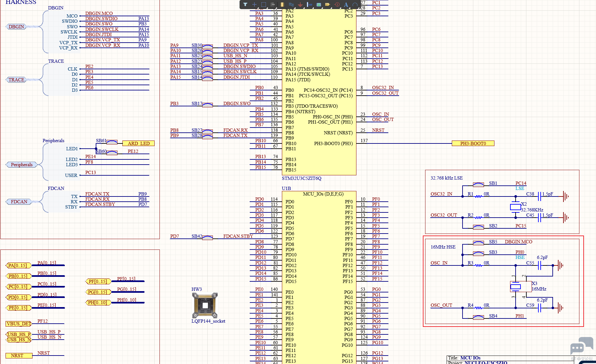
Task: Select the place part component tool
Action: pyautogui.click(x=282, y=5)
